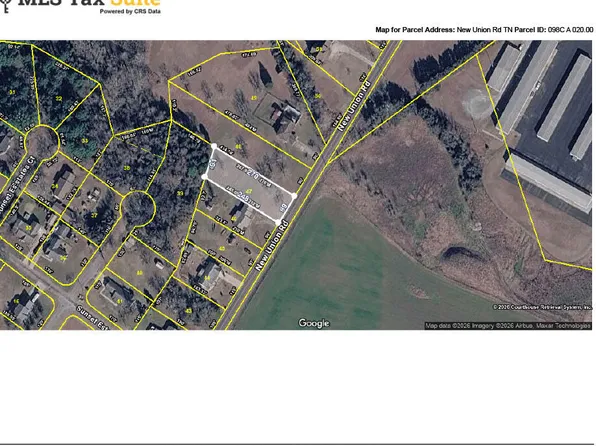Click the highlighted parcel's 248 measurement label
The height and width of the screenshot is (446, 596).
(x=242, y=198)
